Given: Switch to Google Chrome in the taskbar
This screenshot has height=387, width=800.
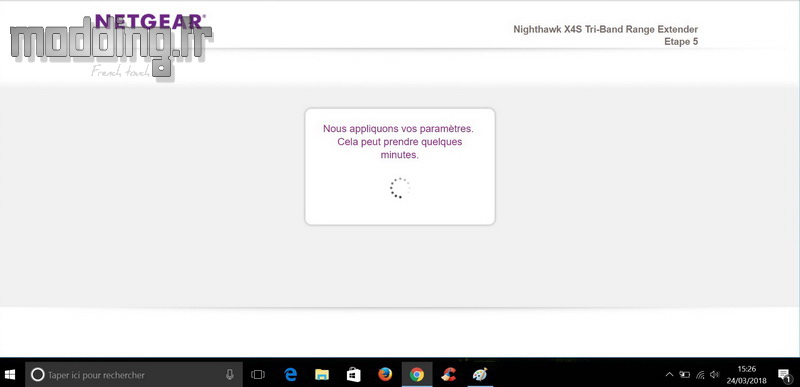Looking at the screenshot, I should pos(417,375).
